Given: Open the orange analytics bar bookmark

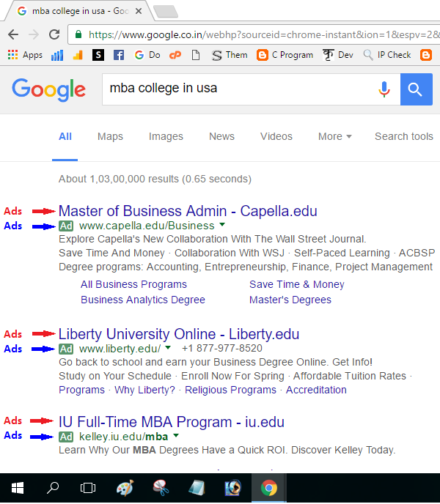Looking at the screenshot, I should [78, 55].
